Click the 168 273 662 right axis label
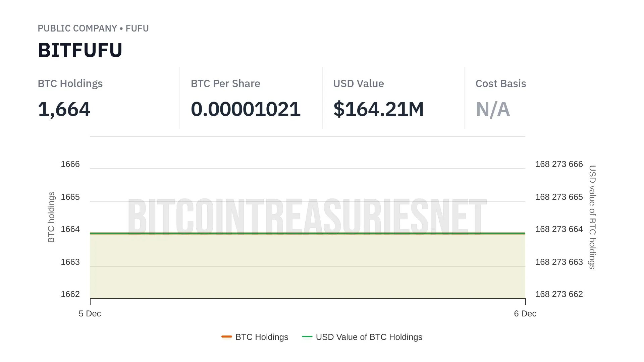The image size is (644, 362). 559,294
